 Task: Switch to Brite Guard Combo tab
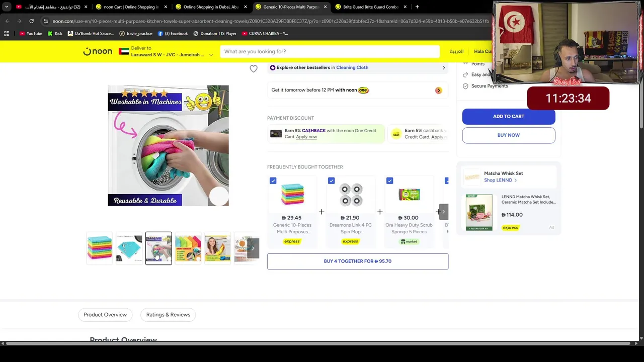pyautogui.click(x=370, y=7)
